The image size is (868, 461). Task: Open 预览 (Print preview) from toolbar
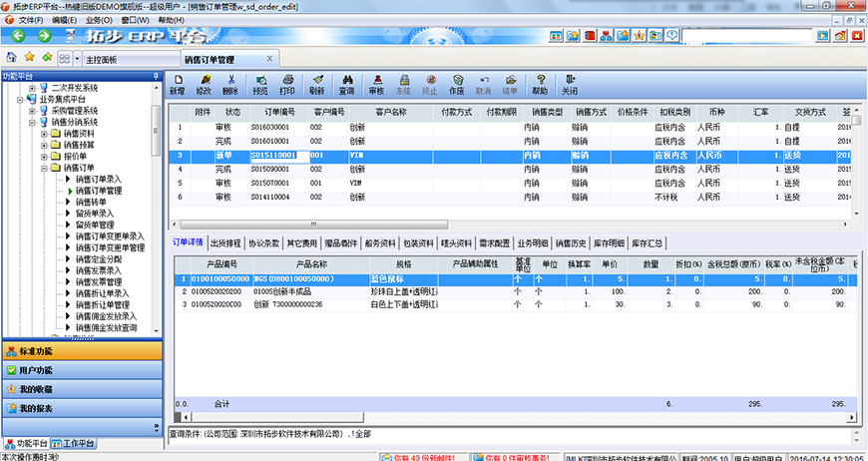coord(260,84)
